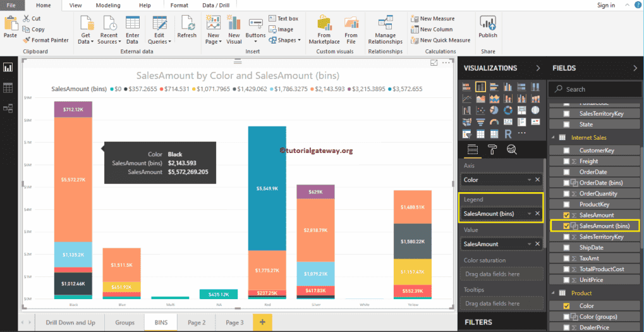The height and width of the screenshot is (332, 644).
Task: Pick the ribbon chart visualization
Action: pos(535,99)
